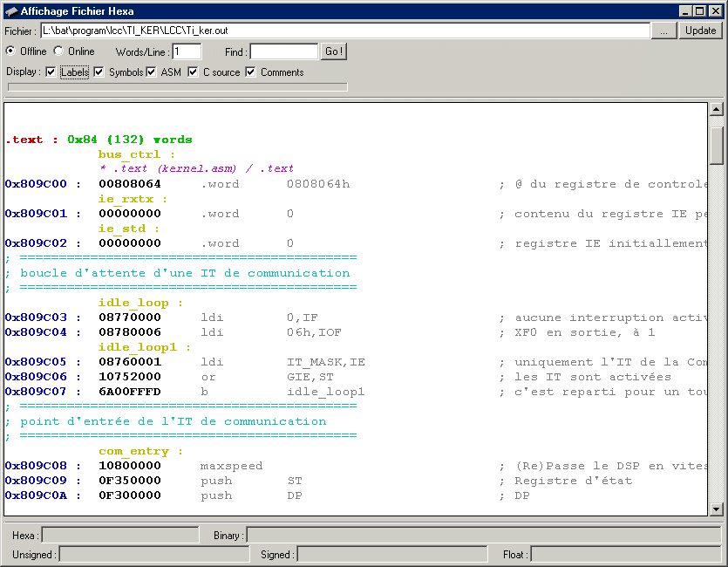This screenshot has height=567, width=728.
Task: Click inside the Find text field
Action: (x=283, y=51)
